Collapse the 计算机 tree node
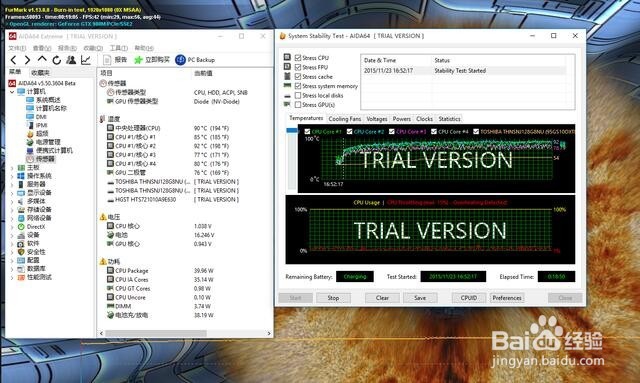Viewport: 640px width, 383px height. pos(12,91)
